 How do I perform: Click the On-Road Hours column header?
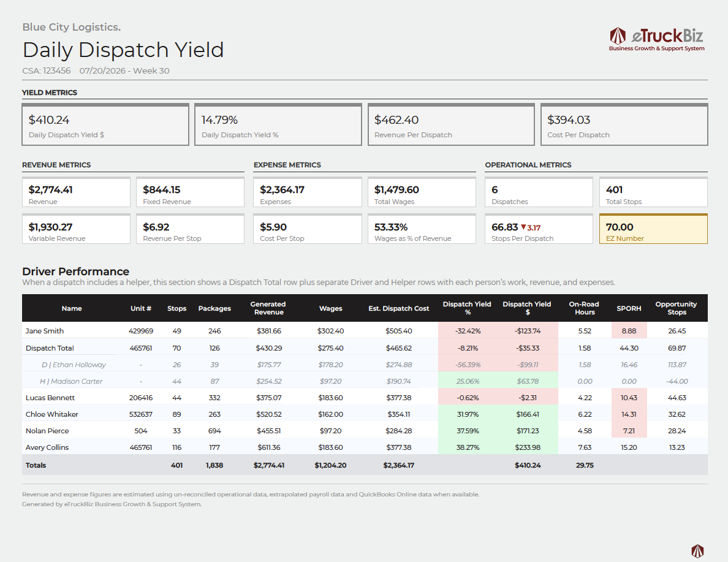pyautogui.click(x=585, y=308)
